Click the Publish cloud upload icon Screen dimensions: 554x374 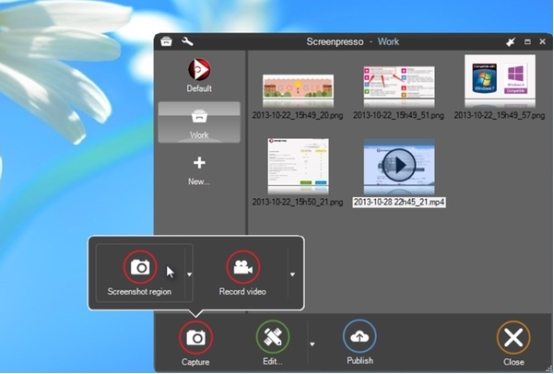pyautogui.click(x=359, y=336)
